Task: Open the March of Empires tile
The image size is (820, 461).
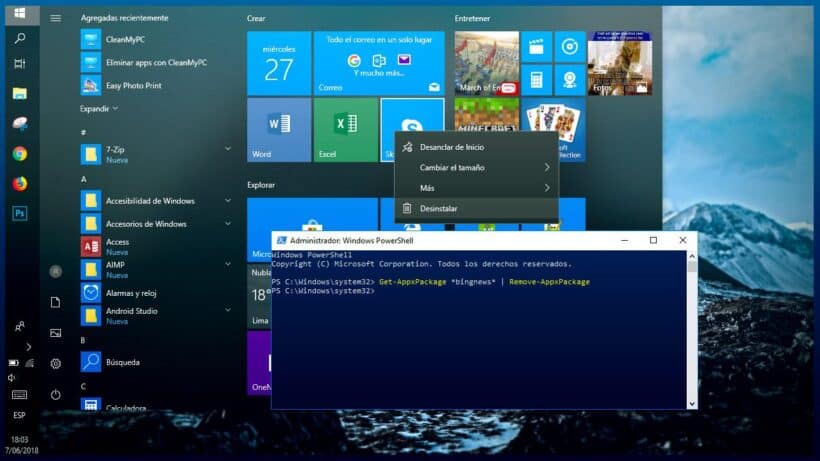Action: tap(486, 63)
